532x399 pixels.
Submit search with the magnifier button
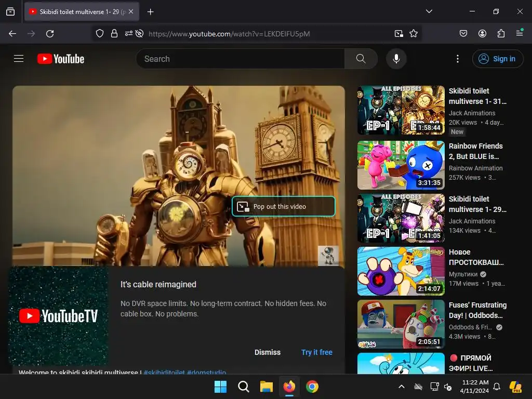(361, 59)
